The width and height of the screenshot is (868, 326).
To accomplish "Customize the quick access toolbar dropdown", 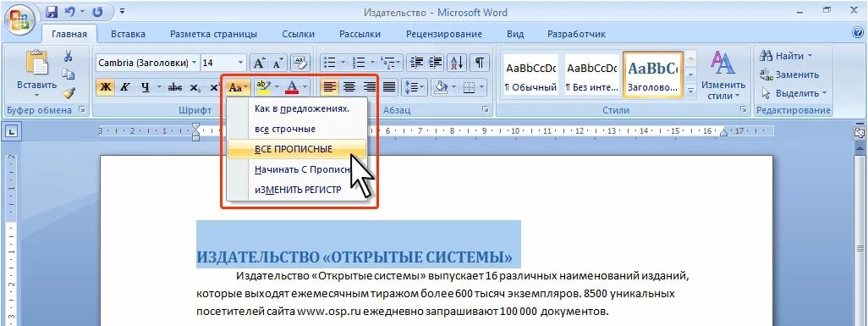I will click(x=122, y=12).
